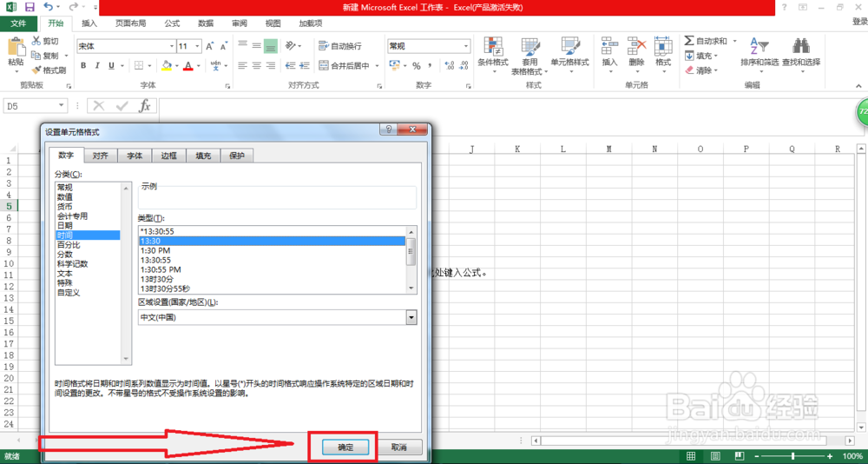
Task: Open Conditional Formatting 条件格式
Action: [493, 55]
